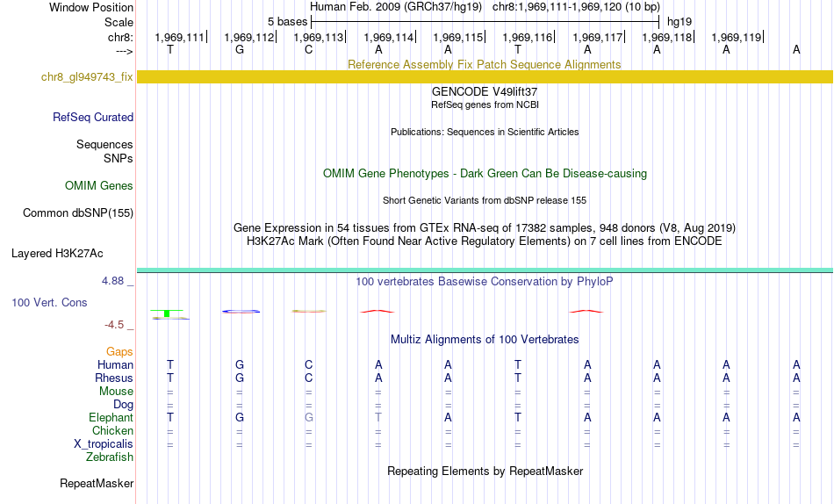Click the -4.5 conservation lower limit value

pos(114,325)
